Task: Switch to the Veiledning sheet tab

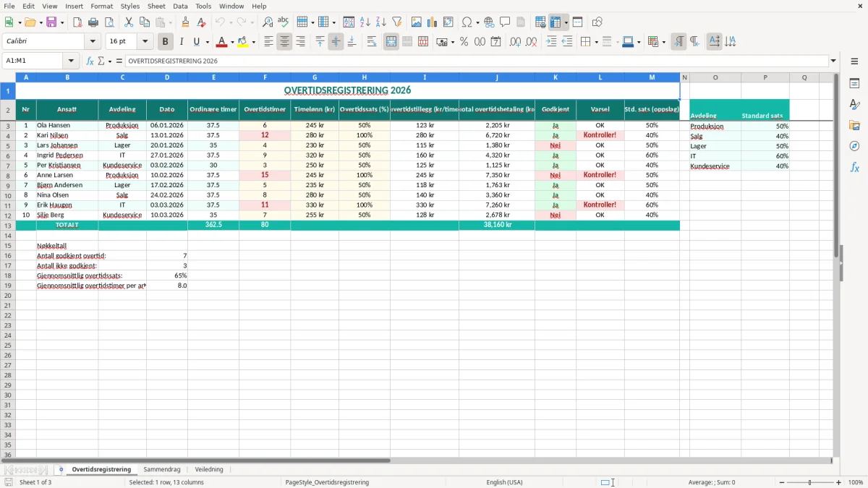Action: tap(209, 469)
